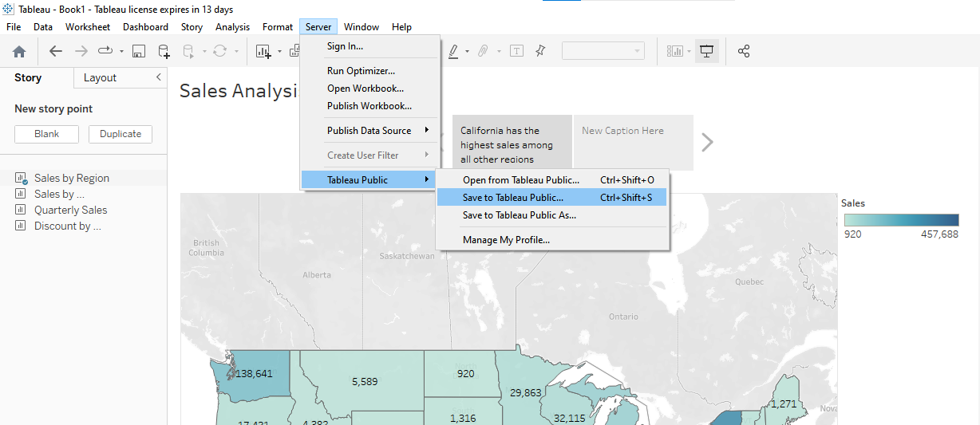980x425 pixels.
Task: Open the Story menu
Action: (192, 27)
